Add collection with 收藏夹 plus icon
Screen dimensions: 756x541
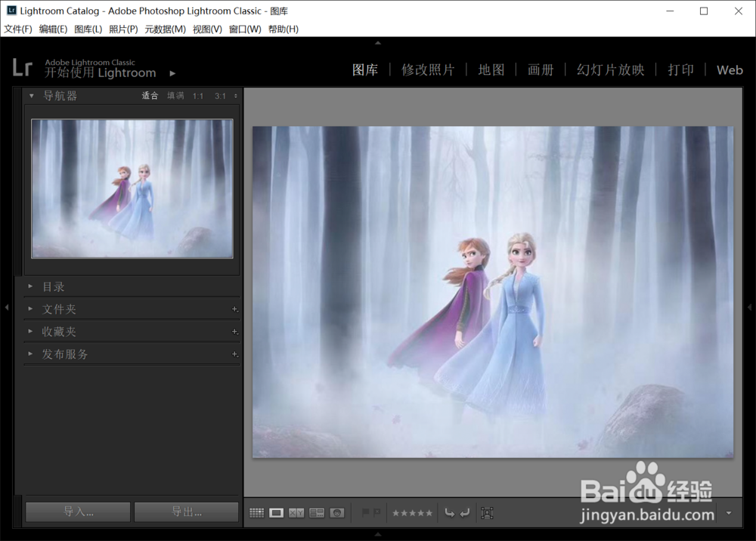click(235, 332)
